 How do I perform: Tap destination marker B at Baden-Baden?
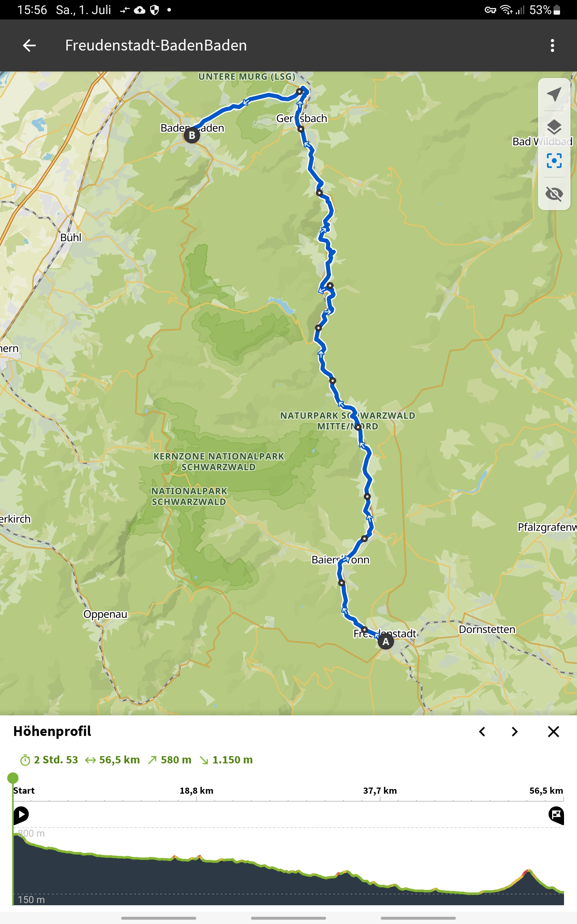(192, 135)
